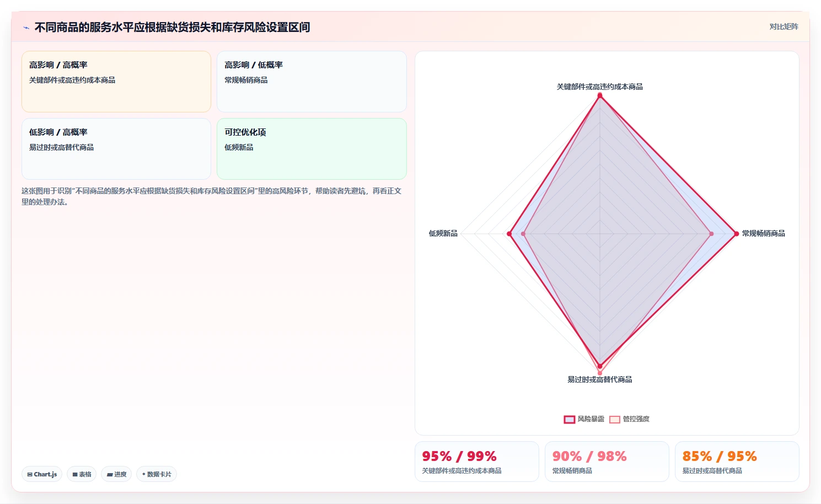Click the 管控强度 data point on 常规畅销商品 axis
The width and height of the screenshot is (821, 504).
(x=711, y=234)
